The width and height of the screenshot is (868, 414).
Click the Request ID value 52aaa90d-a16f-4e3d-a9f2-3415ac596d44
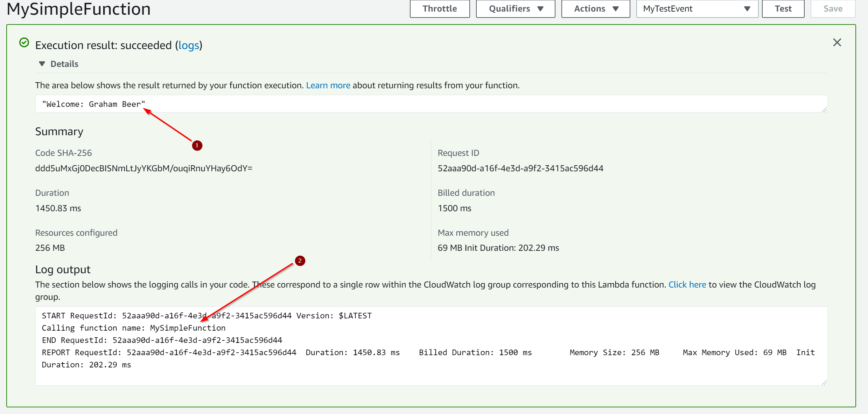[x=520, y=168]
